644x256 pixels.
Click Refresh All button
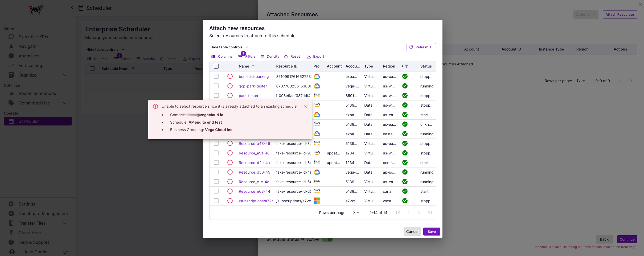[421, 47]
